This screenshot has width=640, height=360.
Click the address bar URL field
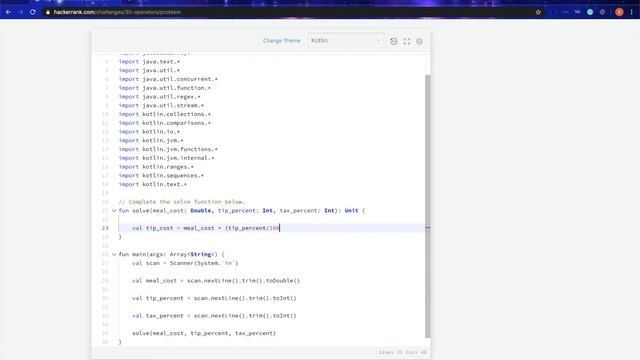click(286, 12)
